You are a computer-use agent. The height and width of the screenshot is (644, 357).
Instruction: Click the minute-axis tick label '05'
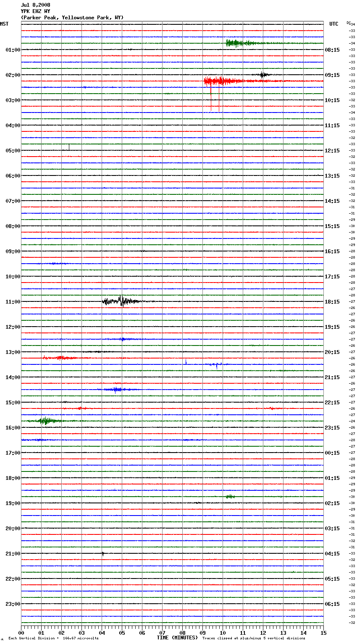click(122, 633)
